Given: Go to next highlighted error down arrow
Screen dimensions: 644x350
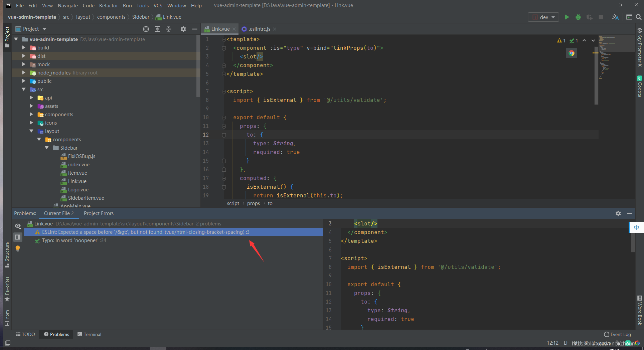Looking at the screenshot, I should point(593,40).
